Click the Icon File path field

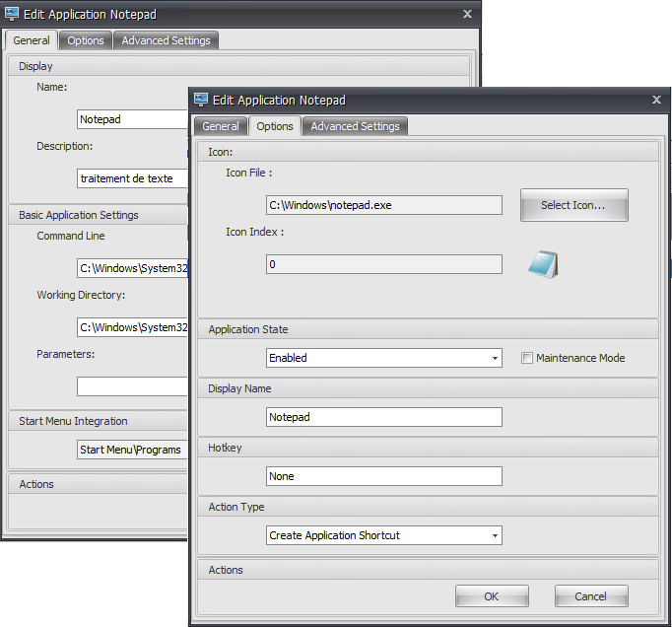pyautogui.click(x=383, y=205)
